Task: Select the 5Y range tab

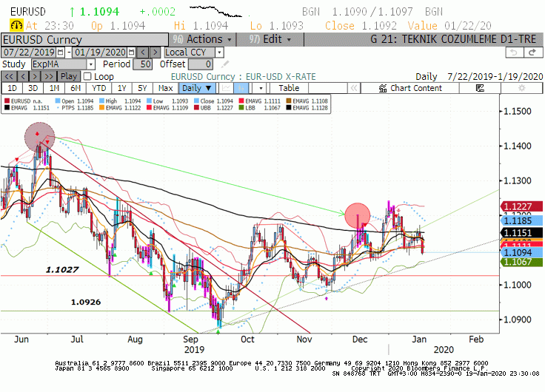Action: click(142, 88)
